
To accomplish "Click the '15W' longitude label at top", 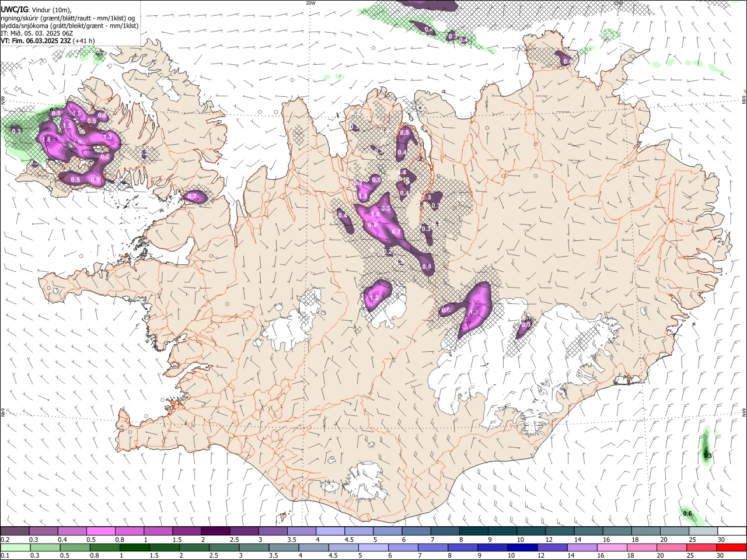I will (618, 3).
